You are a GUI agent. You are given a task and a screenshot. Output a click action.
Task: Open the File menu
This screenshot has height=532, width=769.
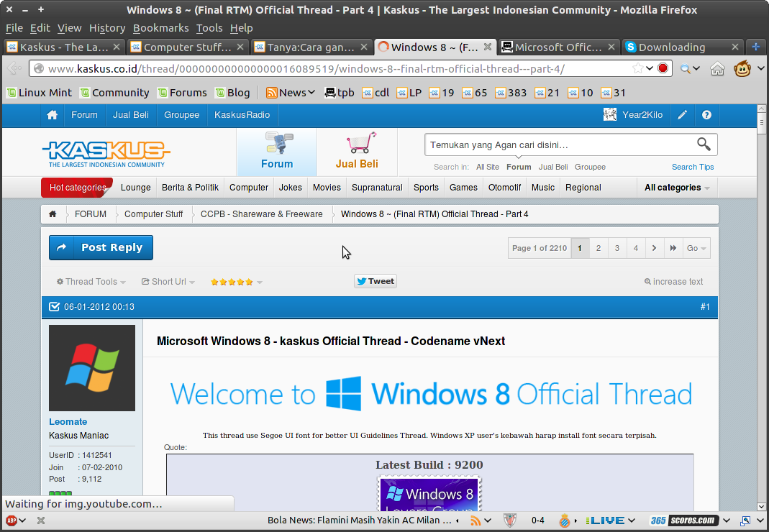coord(14,28)
